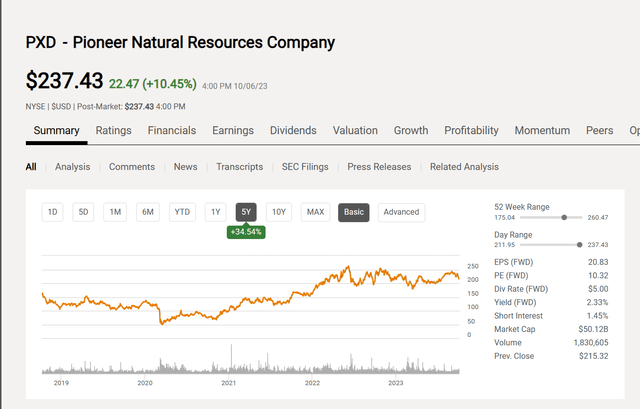This screenshot has width=640, height=409.
Task: Set chart range to 1Y
Action: point(216,212)
